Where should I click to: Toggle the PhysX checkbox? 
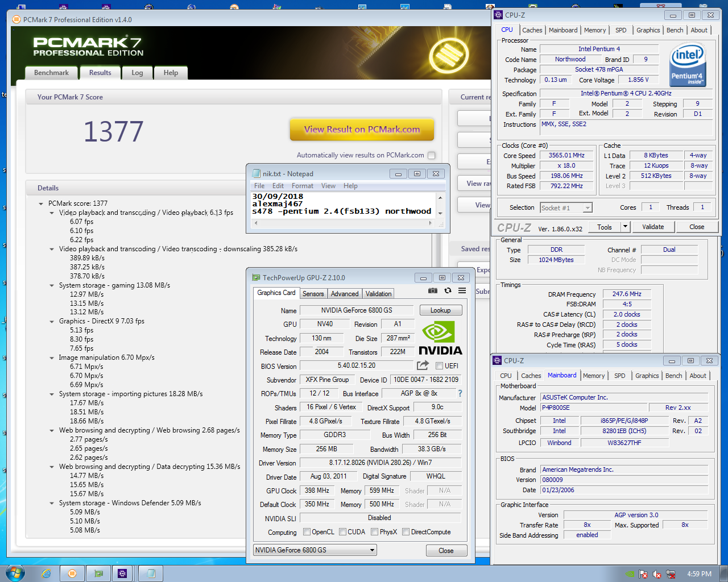pos(374,532)
